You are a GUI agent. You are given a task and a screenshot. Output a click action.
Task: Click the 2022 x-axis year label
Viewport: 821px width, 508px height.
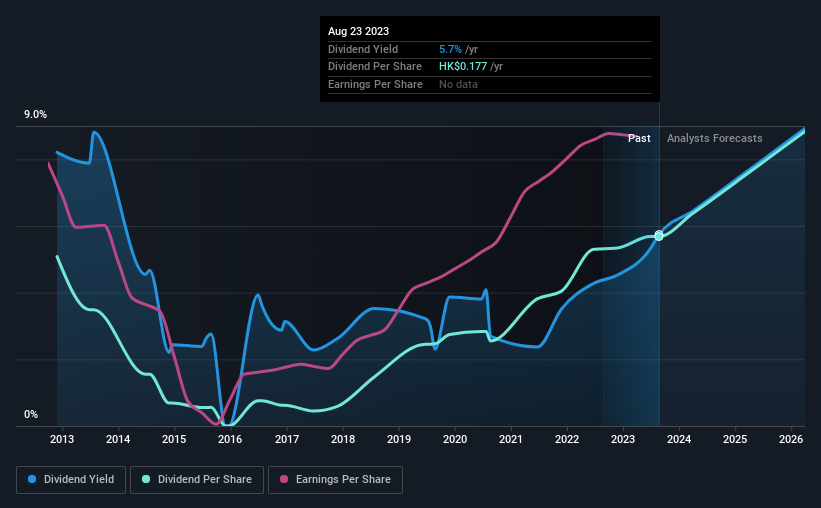pos(567,439)
